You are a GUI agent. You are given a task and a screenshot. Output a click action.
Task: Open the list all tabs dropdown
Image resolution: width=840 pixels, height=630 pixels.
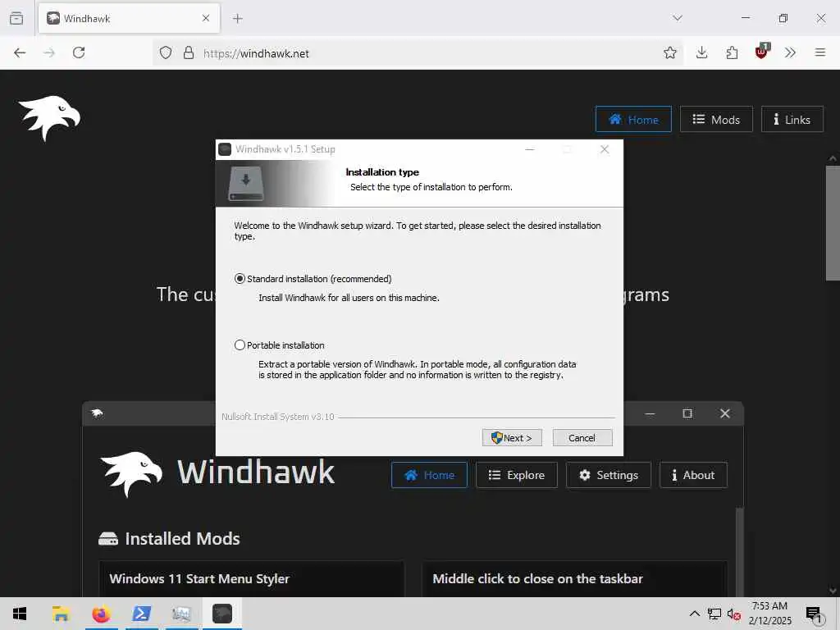tap(677, 18)
